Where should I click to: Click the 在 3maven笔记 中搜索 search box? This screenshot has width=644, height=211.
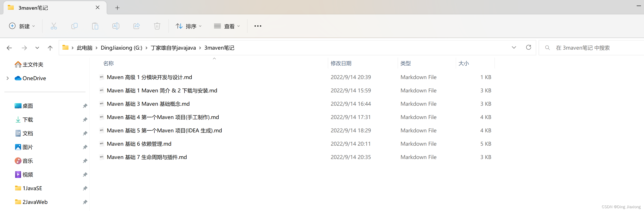coord(591,48)
